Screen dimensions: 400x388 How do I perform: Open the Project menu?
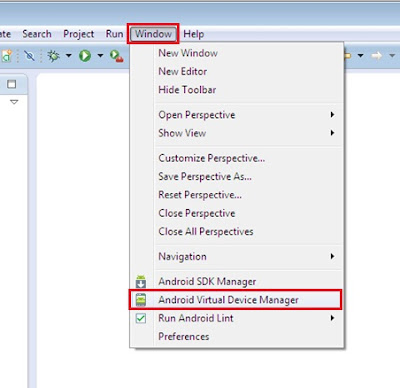79,34
